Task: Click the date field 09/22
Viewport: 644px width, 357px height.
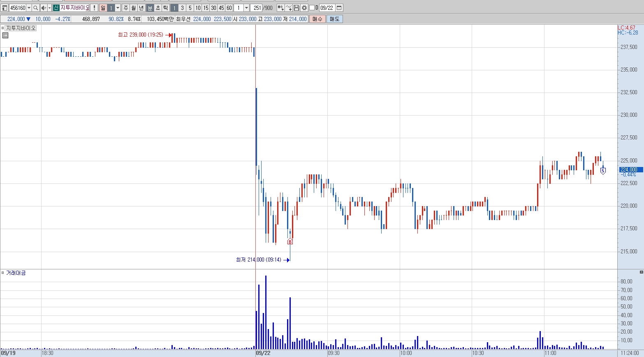Action: (x=327, y=8)
